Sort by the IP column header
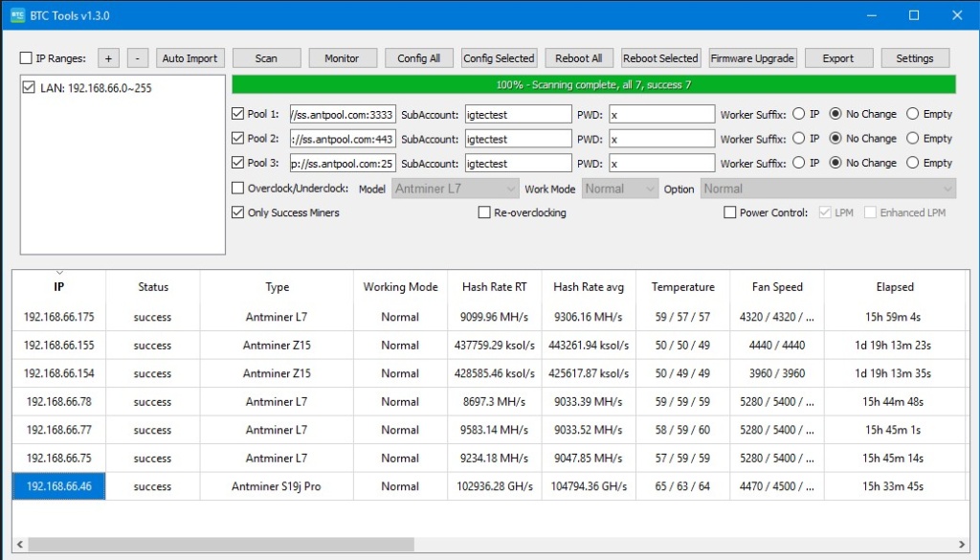Image resolution: width=980 pixels, height=560 pixels. coord(58,286)
